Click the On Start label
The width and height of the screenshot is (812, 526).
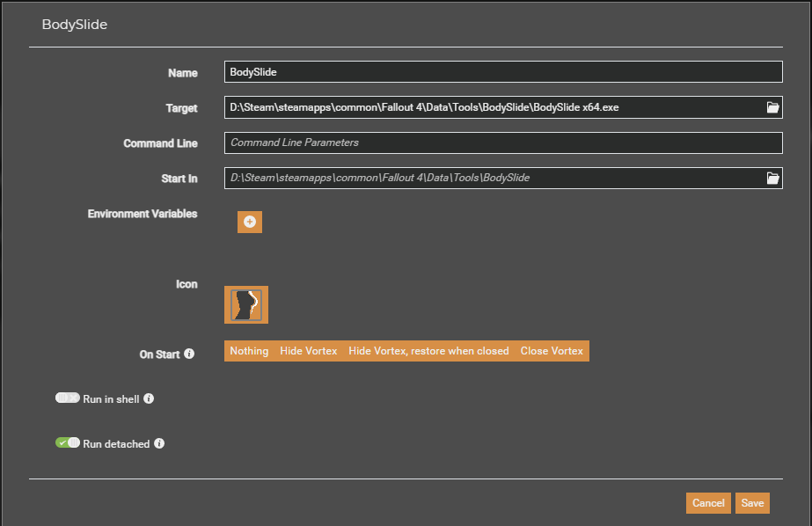coord(159,354)
